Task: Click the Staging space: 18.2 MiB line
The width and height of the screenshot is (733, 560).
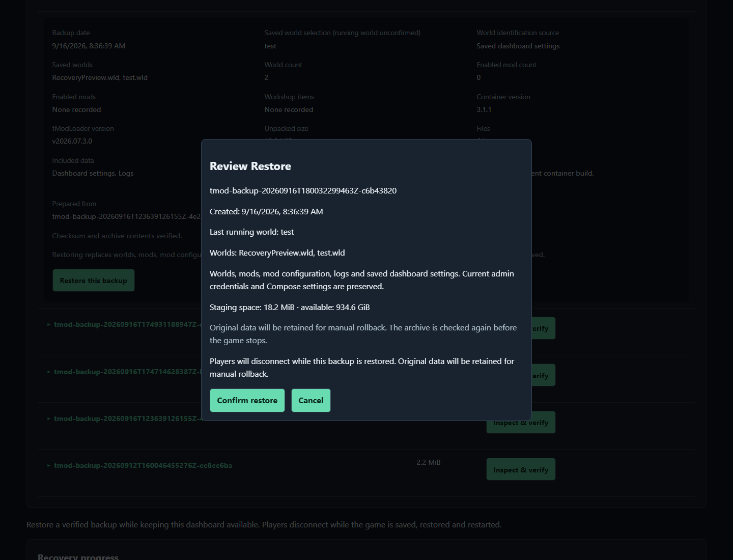Action: tap(290, 307)
